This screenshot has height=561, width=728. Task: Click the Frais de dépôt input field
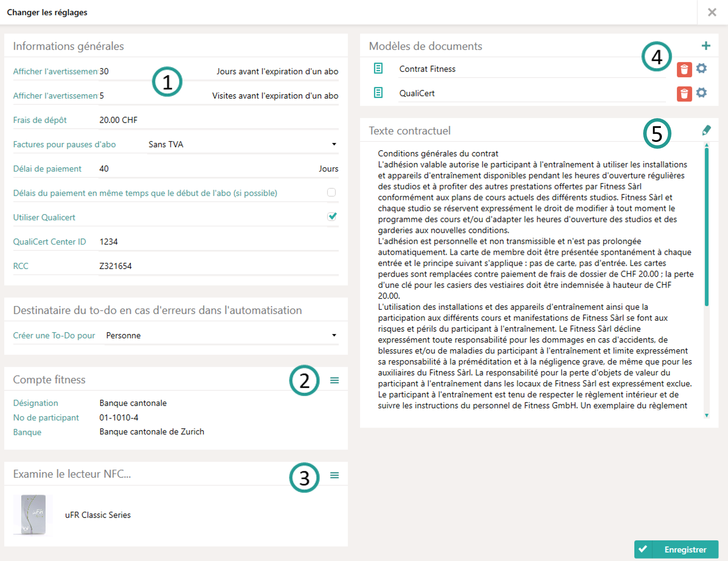[x=218, y=120]
